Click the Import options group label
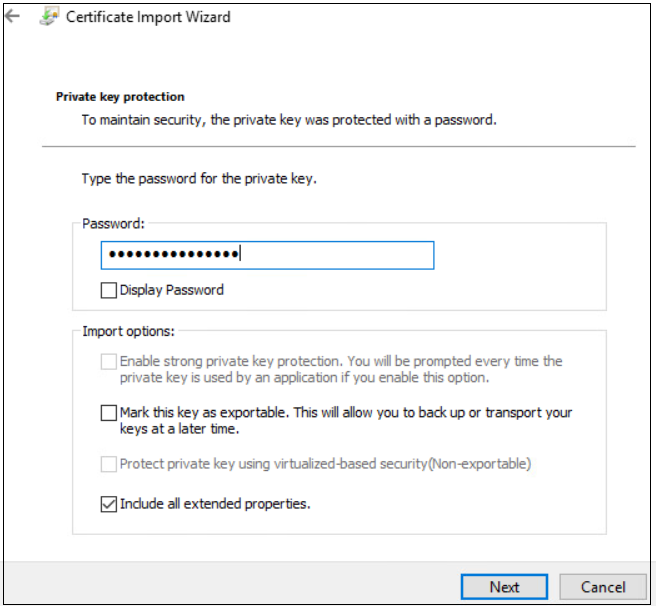 [x=128, y=331]
